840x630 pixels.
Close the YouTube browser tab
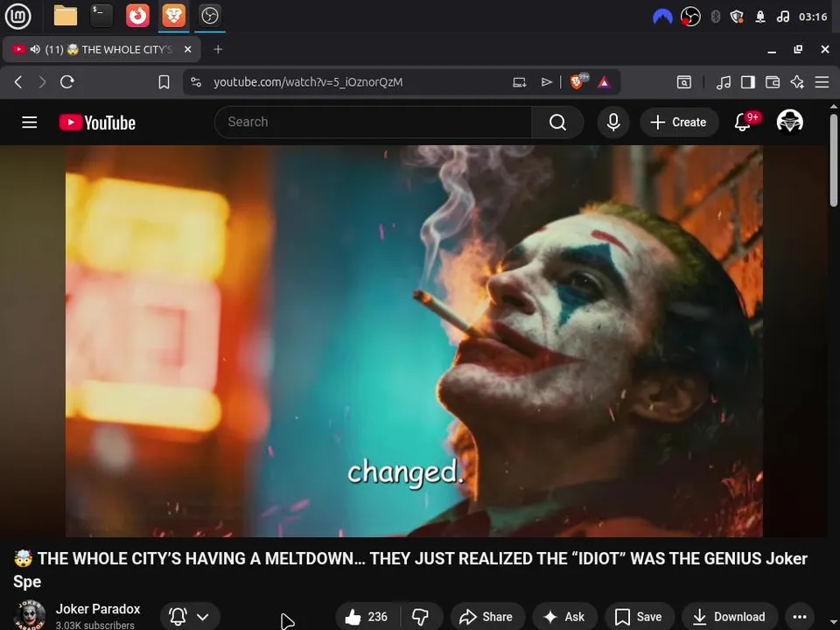(187, 49)
